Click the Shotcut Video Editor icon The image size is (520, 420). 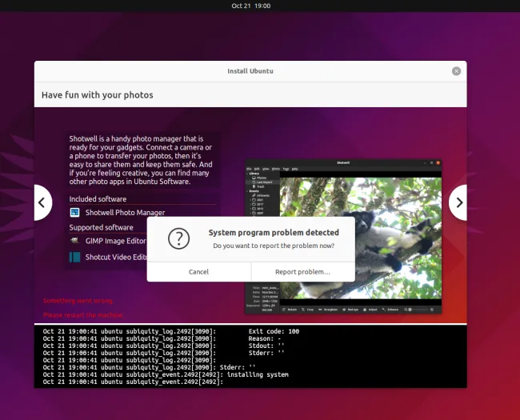coord(74,257)
